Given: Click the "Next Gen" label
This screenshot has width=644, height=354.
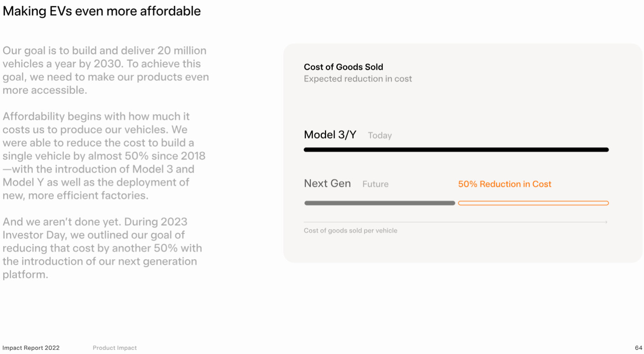Looking at the screenshot, I should [327, 184].
